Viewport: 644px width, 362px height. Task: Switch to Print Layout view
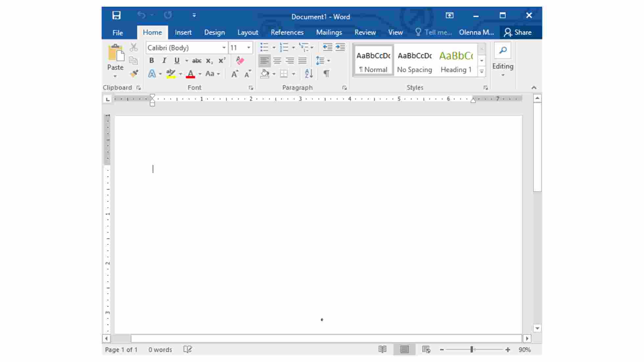coord(404,350)
